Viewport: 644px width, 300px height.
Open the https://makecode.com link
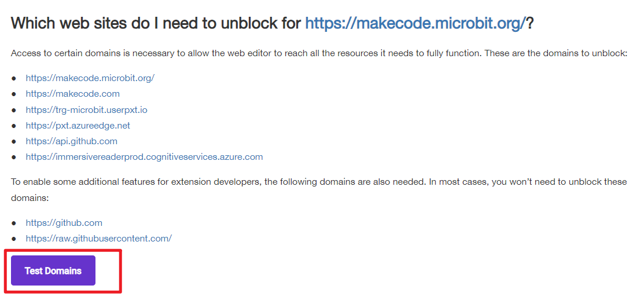click(x=73, y=94)
